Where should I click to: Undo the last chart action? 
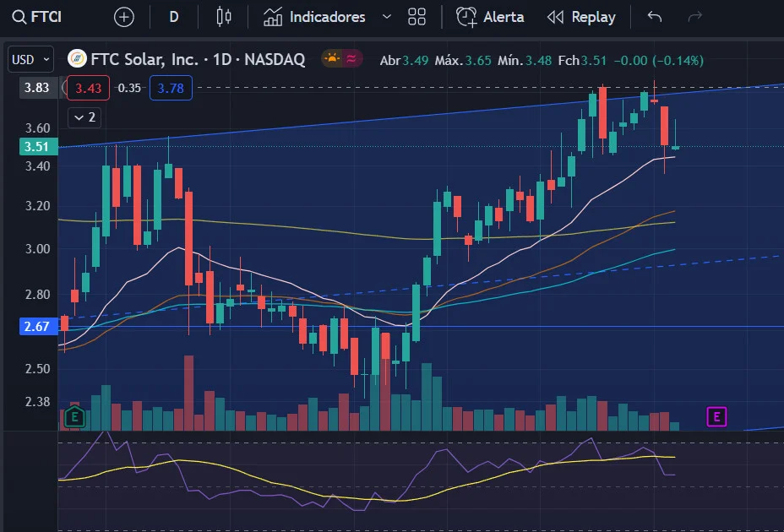point(655,17)
